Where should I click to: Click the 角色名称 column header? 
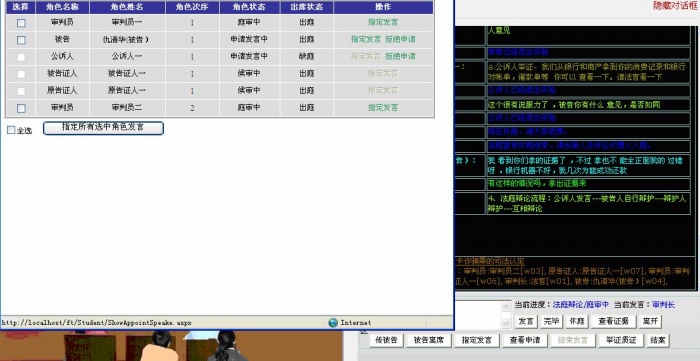point(62,8)
